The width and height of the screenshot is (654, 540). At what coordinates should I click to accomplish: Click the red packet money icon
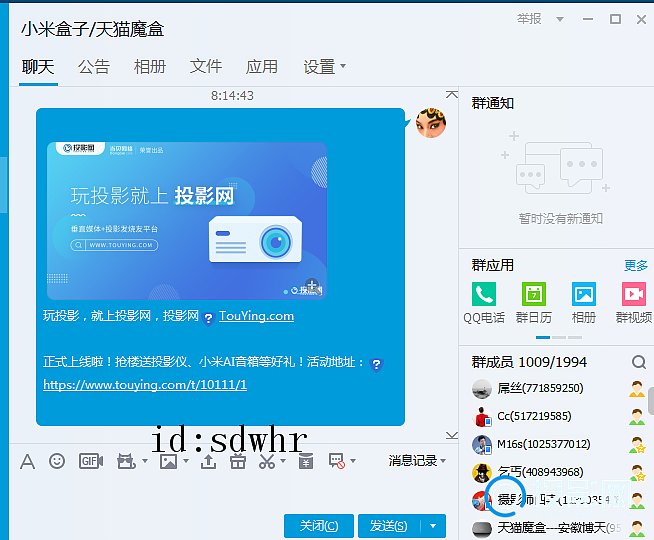click(x=306, y=461)
